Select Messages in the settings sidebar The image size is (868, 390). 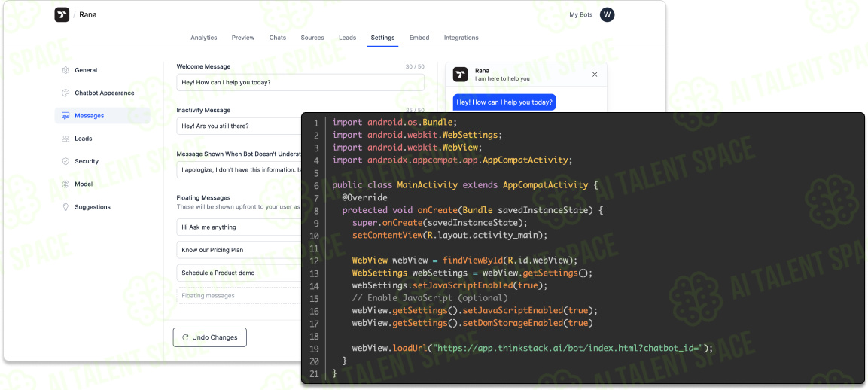[102, 116]
